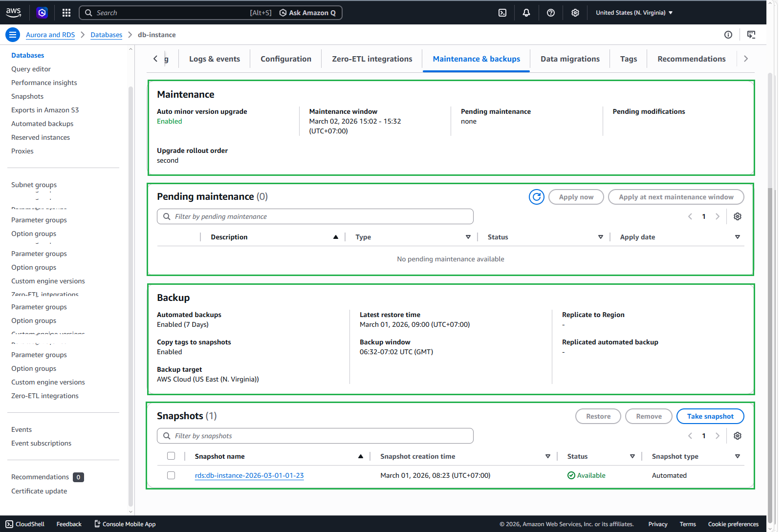
Task: Open the AWS home logo
Action: (14, 13)
